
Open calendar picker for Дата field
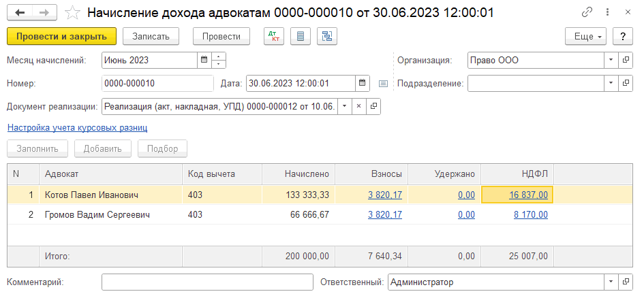(x=363, y=84)
